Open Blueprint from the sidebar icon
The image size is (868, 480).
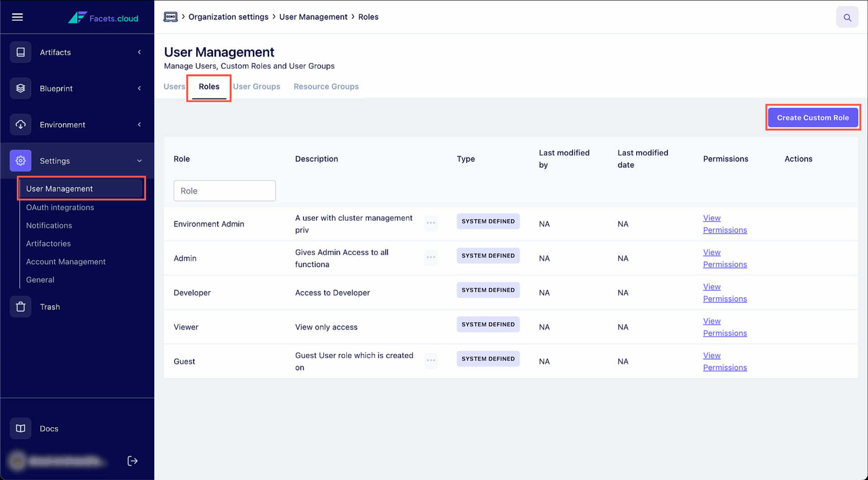point(20,88)
